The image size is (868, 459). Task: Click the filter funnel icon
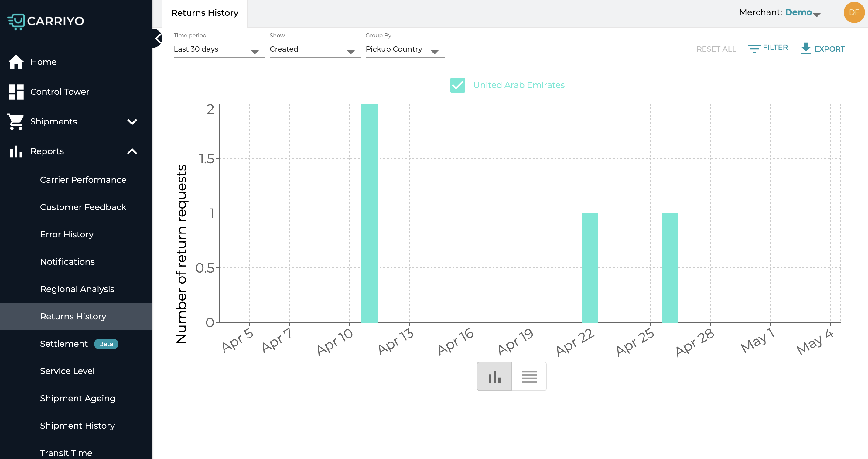[x=754, y=49]
